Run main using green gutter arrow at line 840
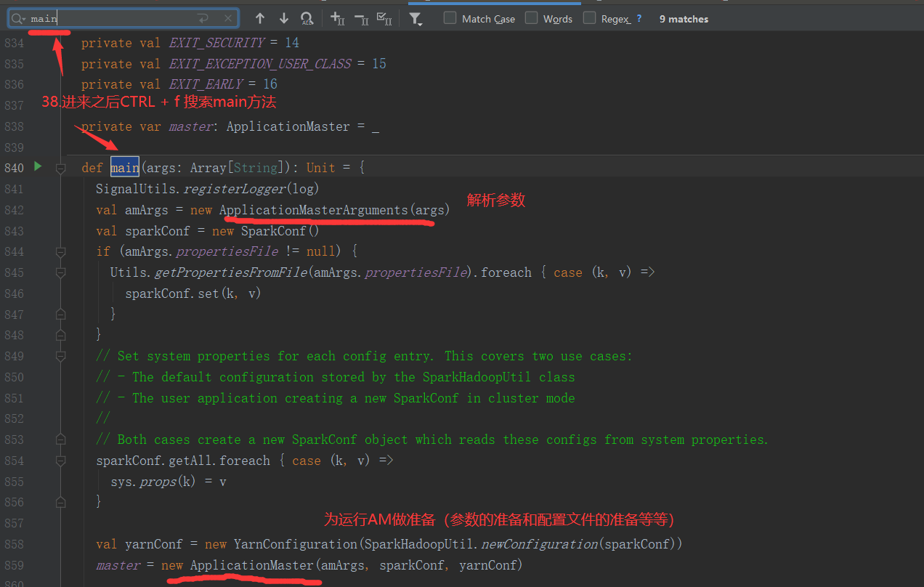 [x=38, y=167]
